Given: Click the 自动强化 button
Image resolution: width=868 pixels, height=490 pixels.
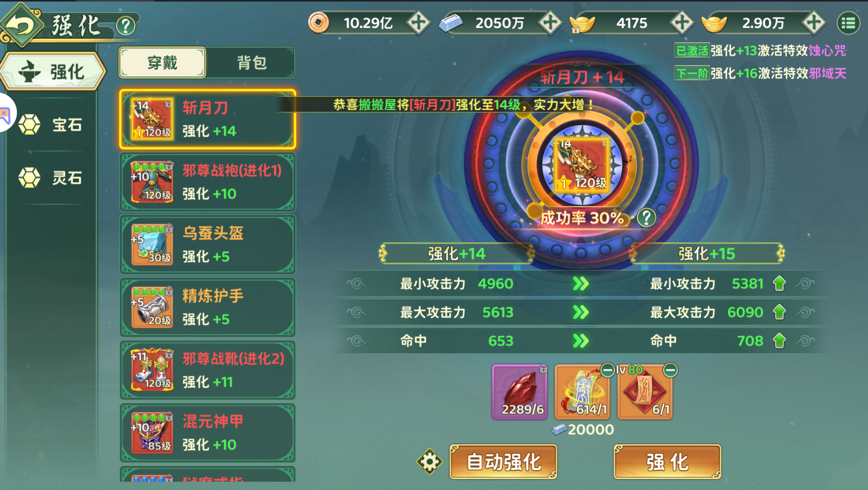Looking at the screenshot, I should [503, 462].
